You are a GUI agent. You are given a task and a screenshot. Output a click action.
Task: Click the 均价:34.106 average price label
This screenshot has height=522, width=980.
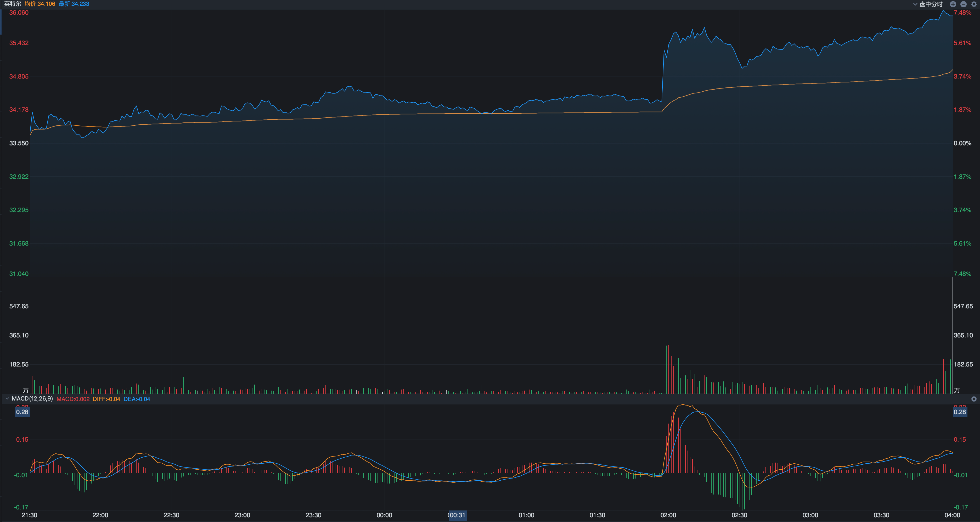(x=40, y=4)
